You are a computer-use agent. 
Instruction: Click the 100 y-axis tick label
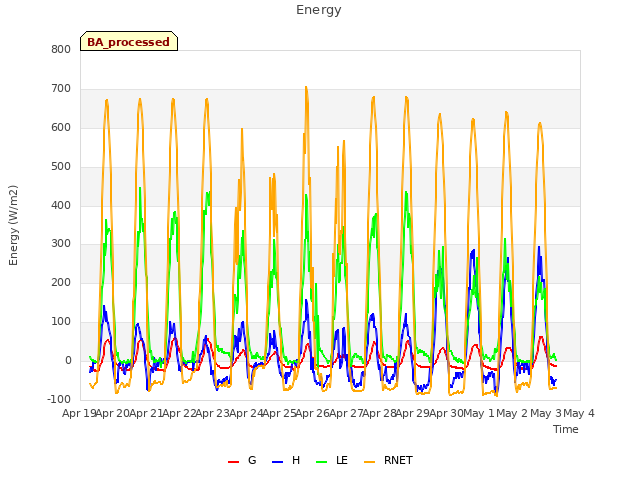point(61,322)
